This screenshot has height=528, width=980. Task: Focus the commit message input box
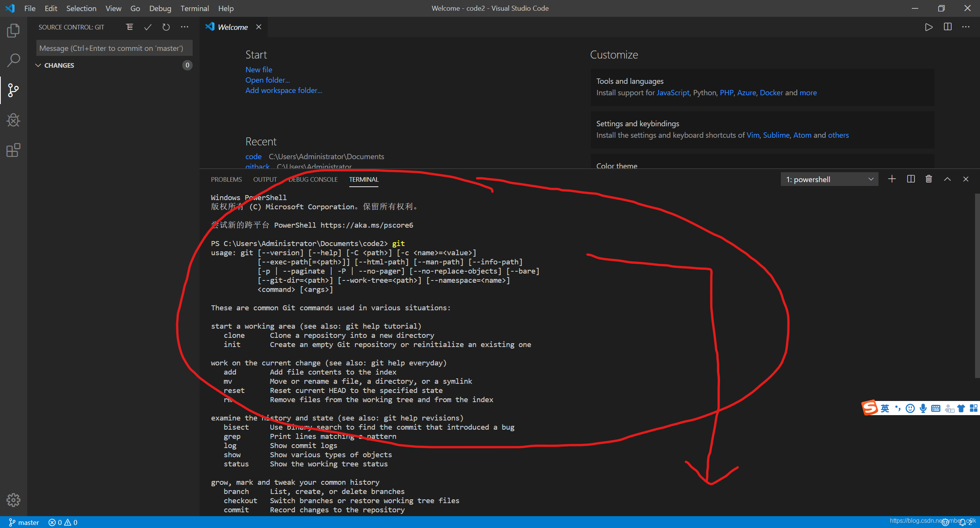pyautogui.click(x=114, y=48)
